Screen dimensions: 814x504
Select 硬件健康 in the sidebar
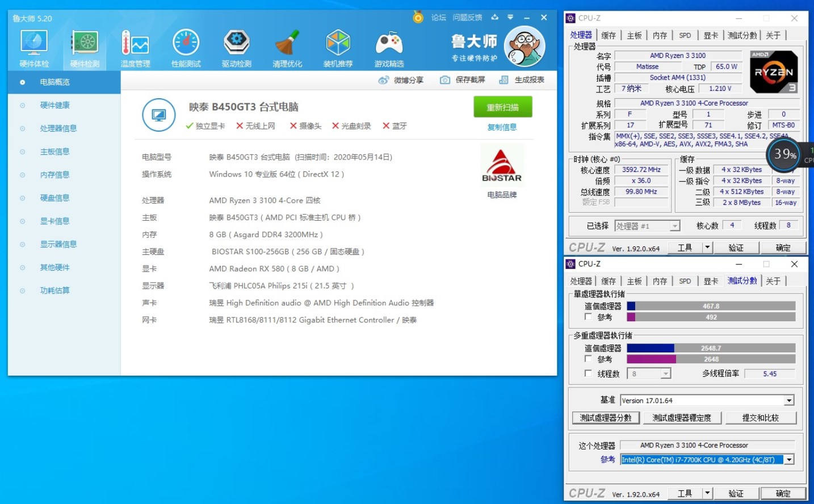64,105
